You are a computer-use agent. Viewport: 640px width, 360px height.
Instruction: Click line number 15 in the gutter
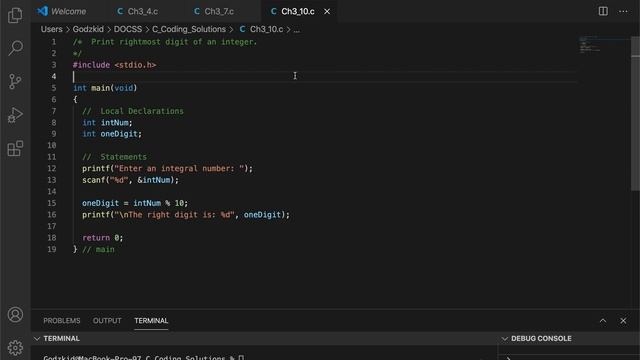pyautogui.click(x=51, y=203)
